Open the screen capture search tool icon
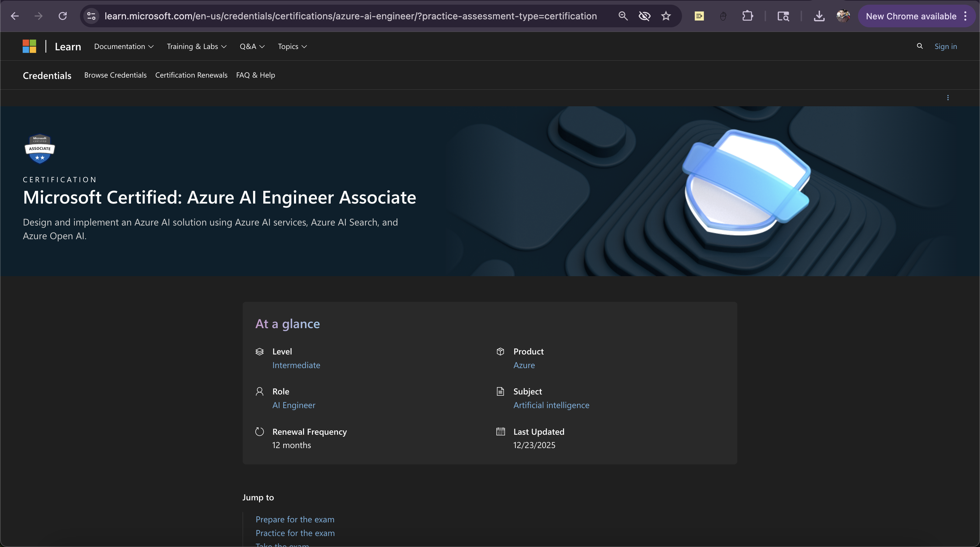The width and height of the screenshot is (980, 547). tap(784, 16)
